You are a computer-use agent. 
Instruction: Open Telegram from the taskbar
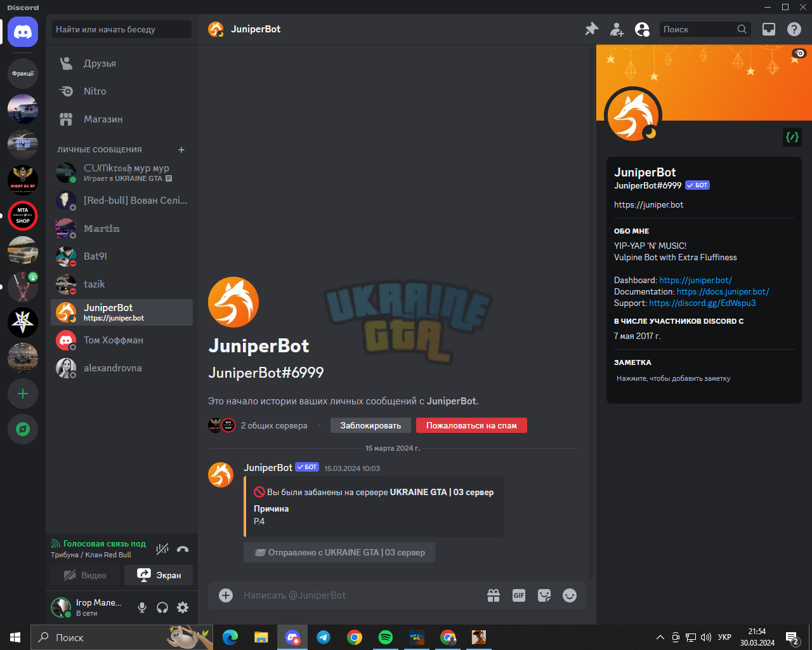pos(324,637)
